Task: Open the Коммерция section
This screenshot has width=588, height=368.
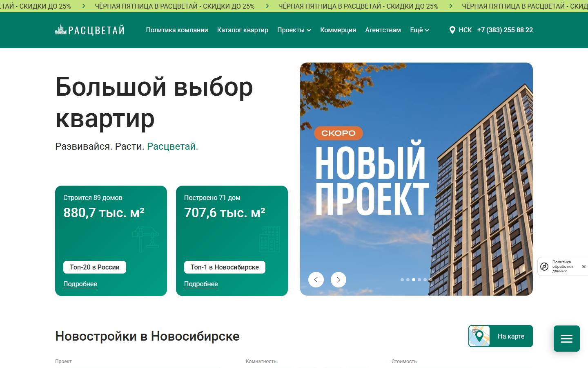Action: click(338, 30)
